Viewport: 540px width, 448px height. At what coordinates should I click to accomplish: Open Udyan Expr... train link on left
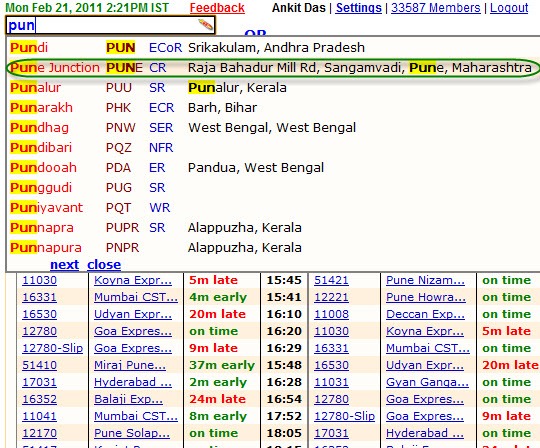coord(133,314)
